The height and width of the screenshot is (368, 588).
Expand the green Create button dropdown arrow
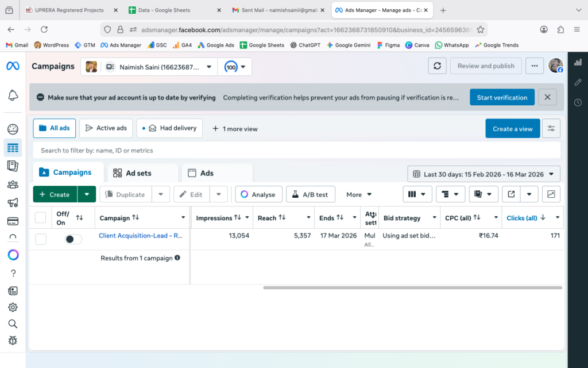coord(87,194)
